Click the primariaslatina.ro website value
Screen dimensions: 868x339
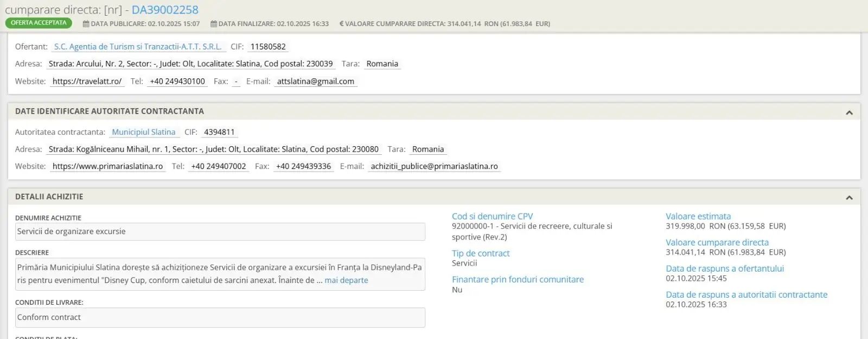tap(107, 166)
